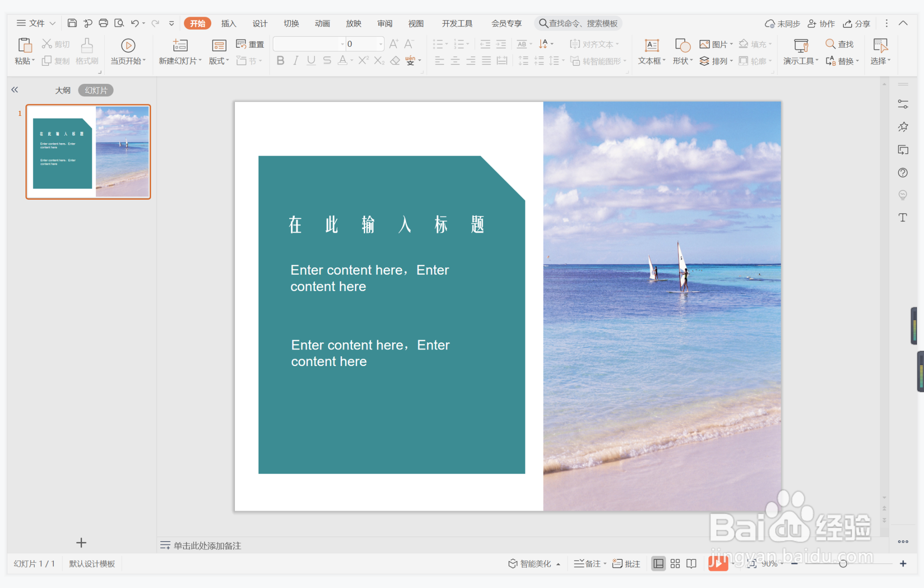Redo the last action
The image size is (924, 588).
pos(155,23)
